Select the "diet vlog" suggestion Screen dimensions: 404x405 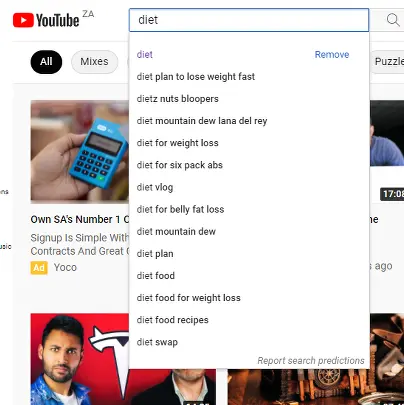coord(155,187)
